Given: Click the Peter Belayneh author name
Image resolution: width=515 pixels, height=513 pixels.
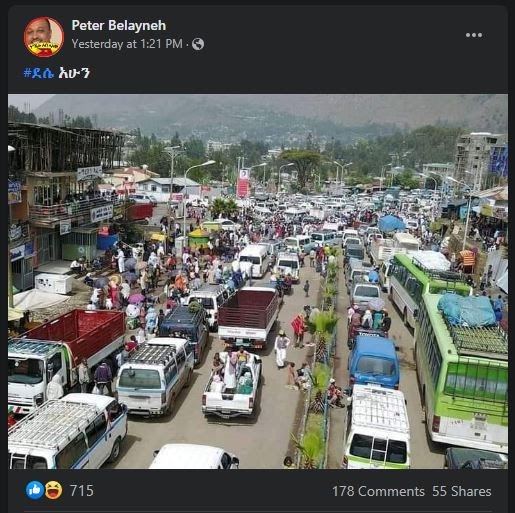Looking at the screenshot, I should (119, 26).
